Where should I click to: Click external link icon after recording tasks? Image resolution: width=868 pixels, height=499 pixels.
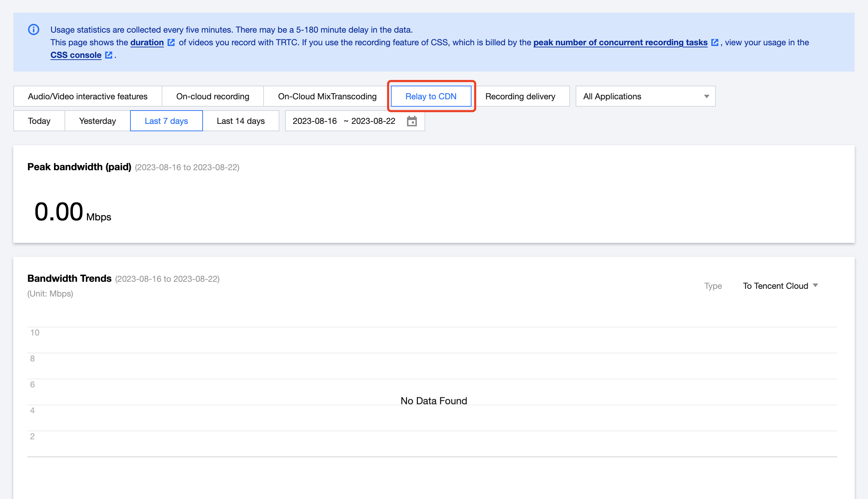coord(714,42)
